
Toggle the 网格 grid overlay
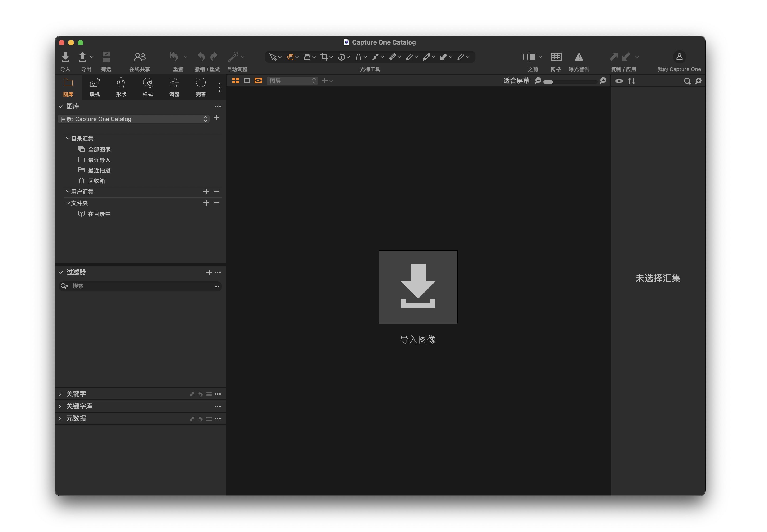556,57
